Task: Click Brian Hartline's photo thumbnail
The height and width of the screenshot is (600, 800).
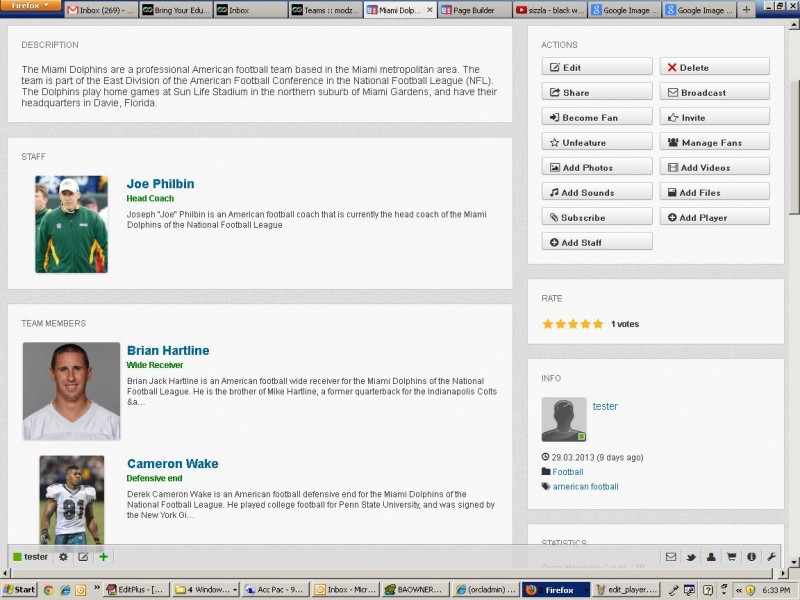Action: [x=71, y=391]
